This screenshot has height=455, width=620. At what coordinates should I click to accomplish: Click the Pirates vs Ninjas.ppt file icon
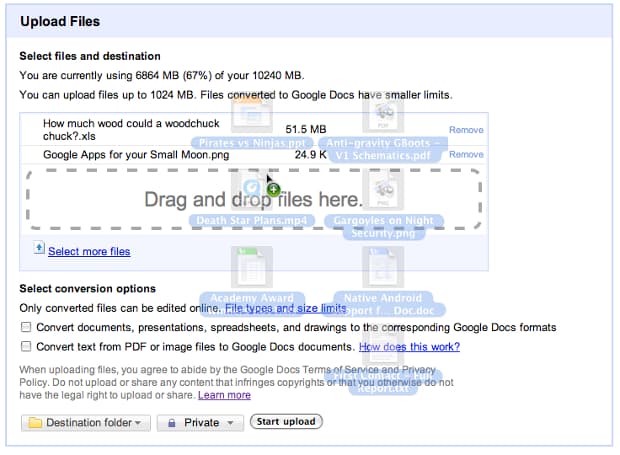252,115
